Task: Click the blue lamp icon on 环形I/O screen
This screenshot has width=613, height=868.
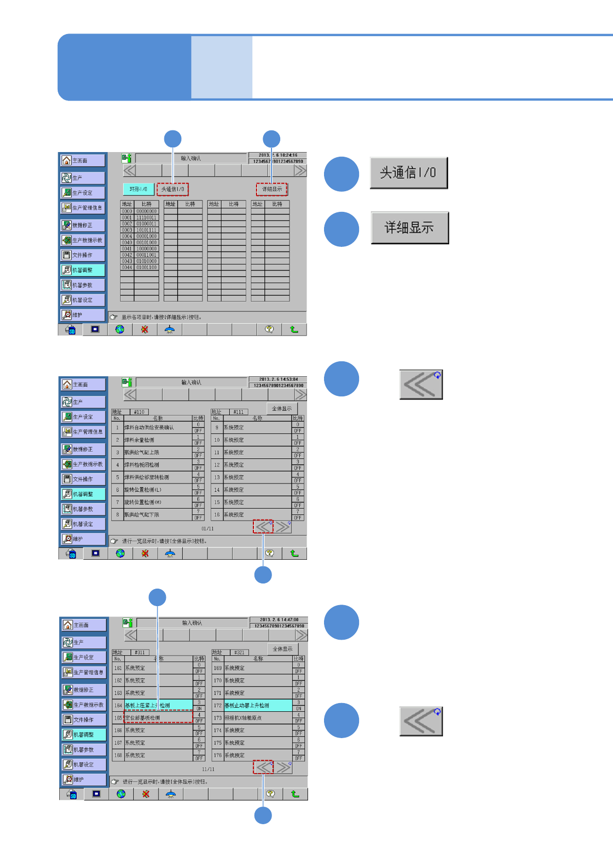Action: [169, 329]
